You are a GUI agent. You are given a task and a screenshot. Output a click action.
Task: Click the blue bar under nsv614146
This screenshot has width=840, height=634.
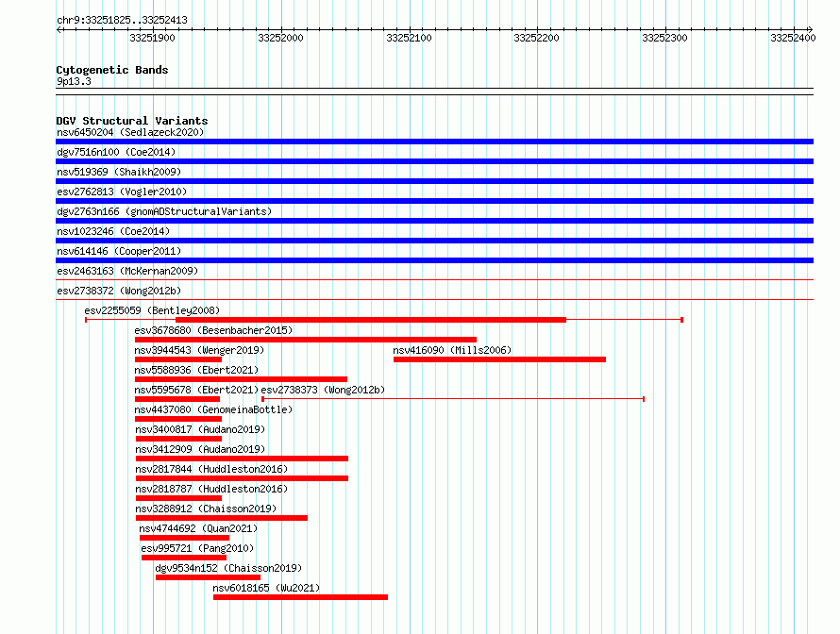(x=434, y=260)
